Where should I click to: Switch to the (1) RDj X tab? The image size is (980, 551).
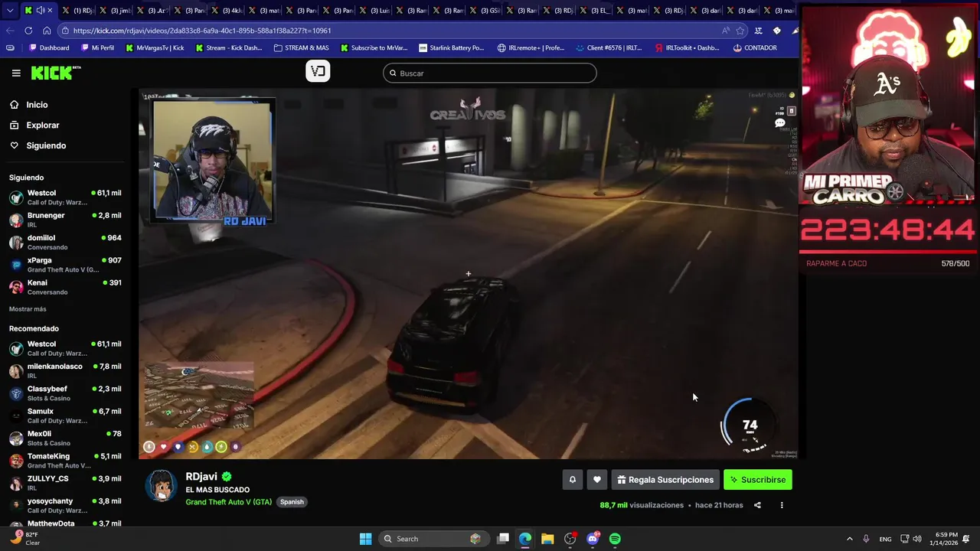click(77, 11)
